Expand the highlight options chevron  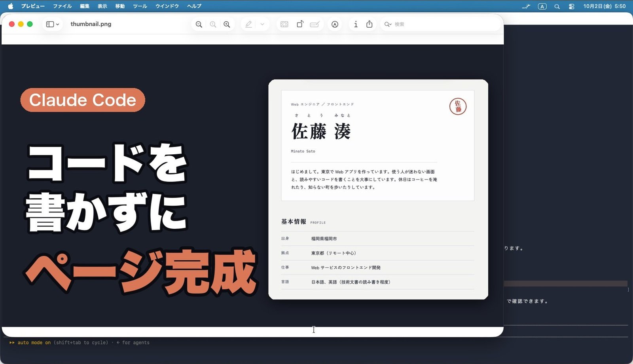pos(262,24)
